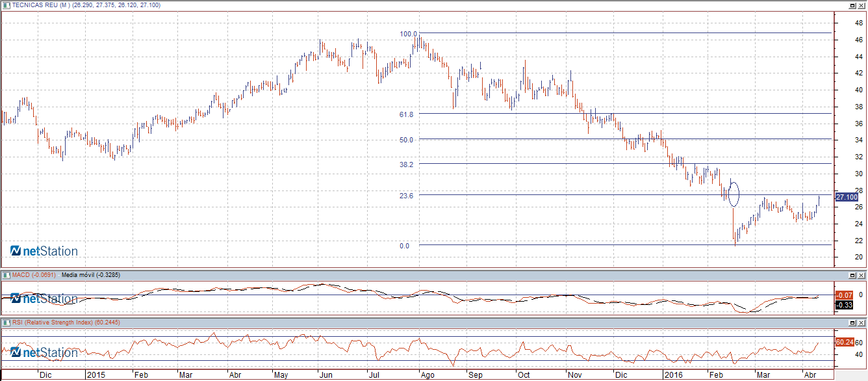Image resolution: width=868 pixels, height=381 pixels.
Task: Click the 27.100 current price tag
Action: coord(846,197)
